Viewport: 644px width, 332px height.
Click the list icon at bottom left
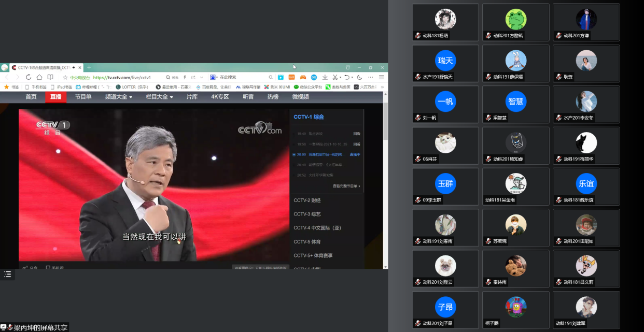[x=7, y=274]
